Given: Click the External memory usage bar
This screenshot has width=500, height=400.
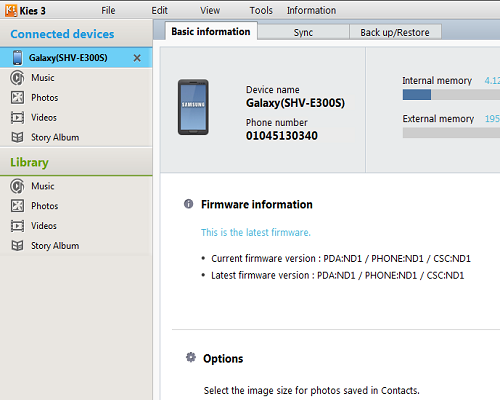Looking at the screenshot, I should (x=451, y=133).
